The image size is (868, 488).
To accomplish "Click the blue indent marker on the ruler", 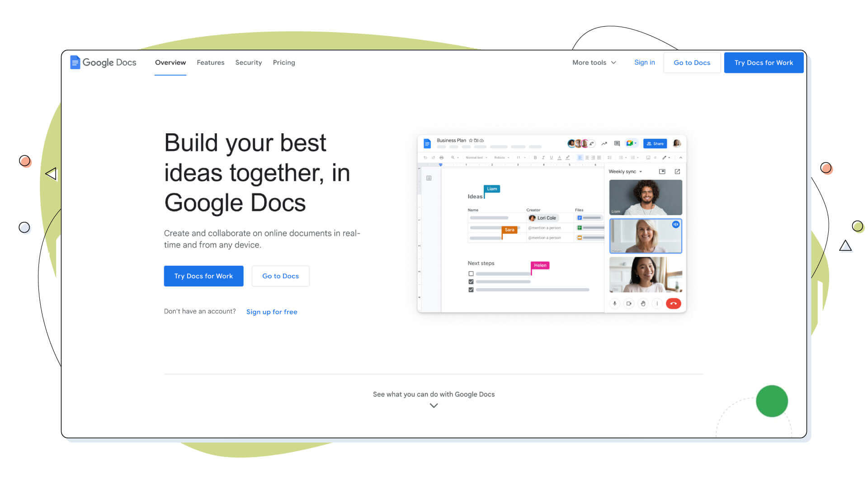I will [x=441, y=165].
